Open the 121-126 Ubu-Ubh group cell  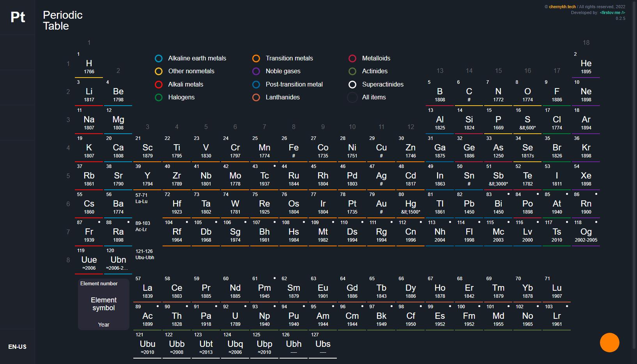click(x=147, y=260)
